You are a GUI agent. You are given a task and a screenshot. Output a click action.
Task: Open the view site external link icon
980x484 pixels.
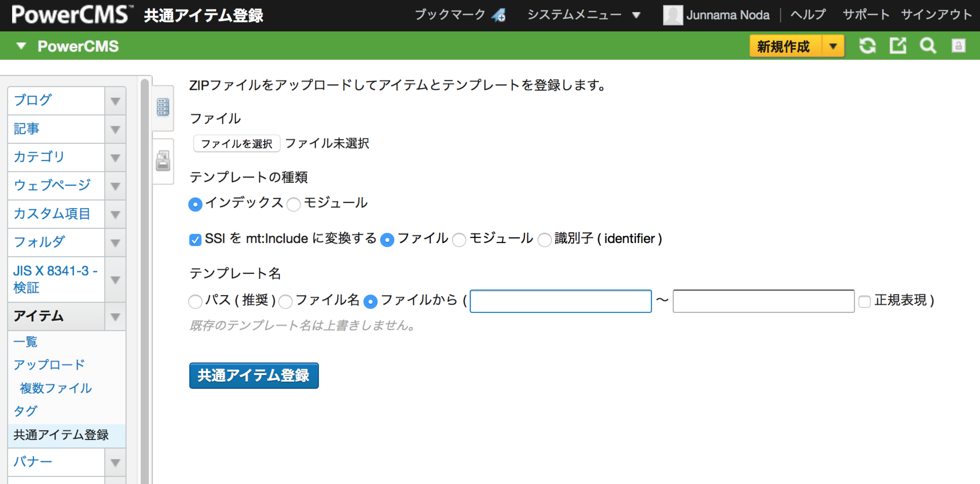pos(898,46)
